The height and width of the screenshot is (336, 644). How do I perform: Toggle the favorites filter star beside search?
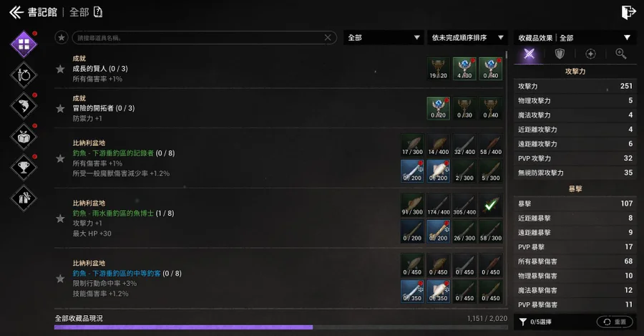click(62, 38)
